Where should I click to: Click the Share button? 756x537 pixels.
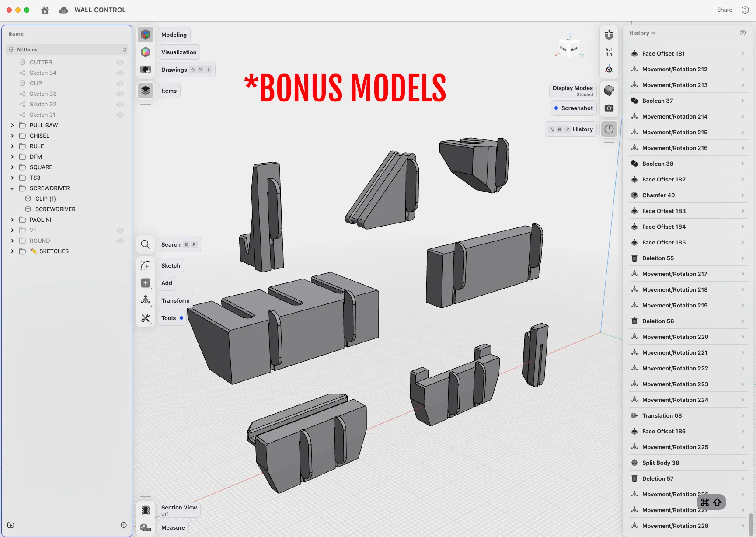pos(725,10)
